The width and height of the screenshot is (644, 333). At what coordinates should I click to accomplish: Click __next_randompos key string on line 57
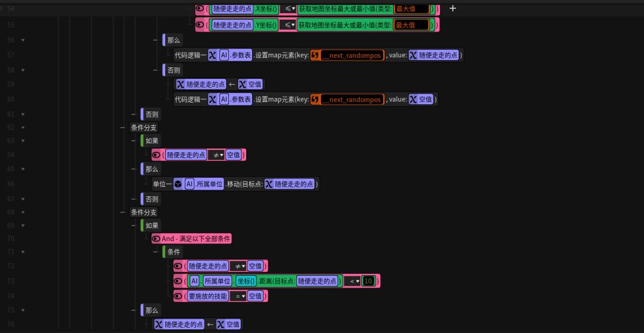(x=352, y=55)
